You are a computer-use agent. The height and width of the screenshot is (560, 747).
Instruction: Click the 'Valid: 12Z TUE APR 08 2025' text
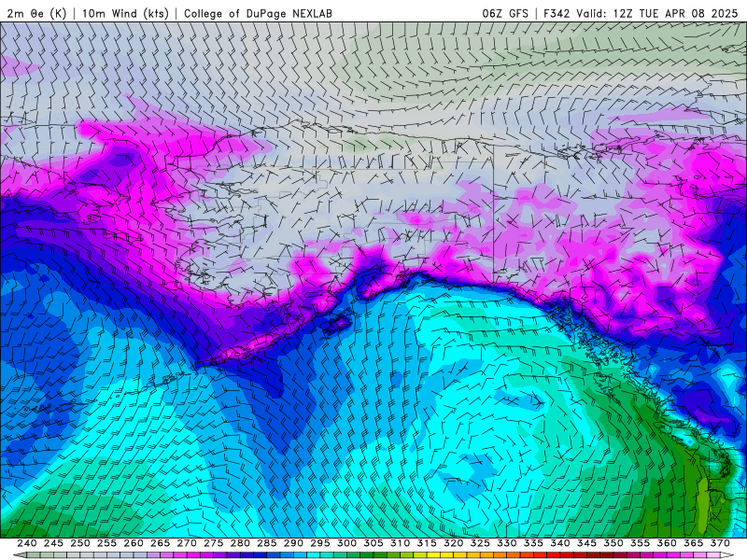click(657, 14)
